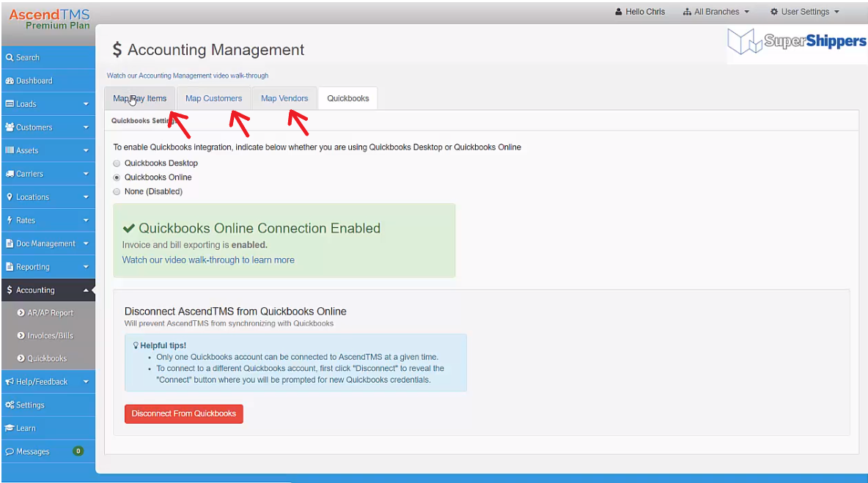Click the Hello Chris user icon
The image size is (868, 483).
(x=618, y=12)
